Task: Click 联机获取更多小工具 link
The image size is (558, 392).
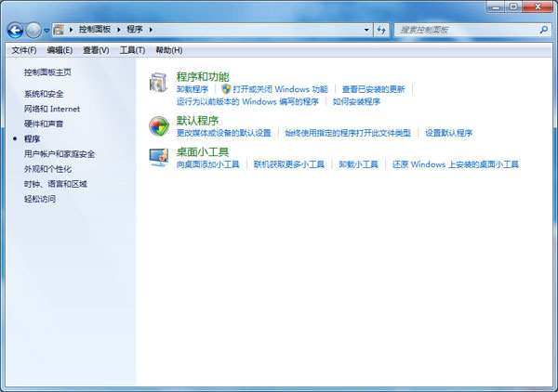Action: tap(289, 164)
